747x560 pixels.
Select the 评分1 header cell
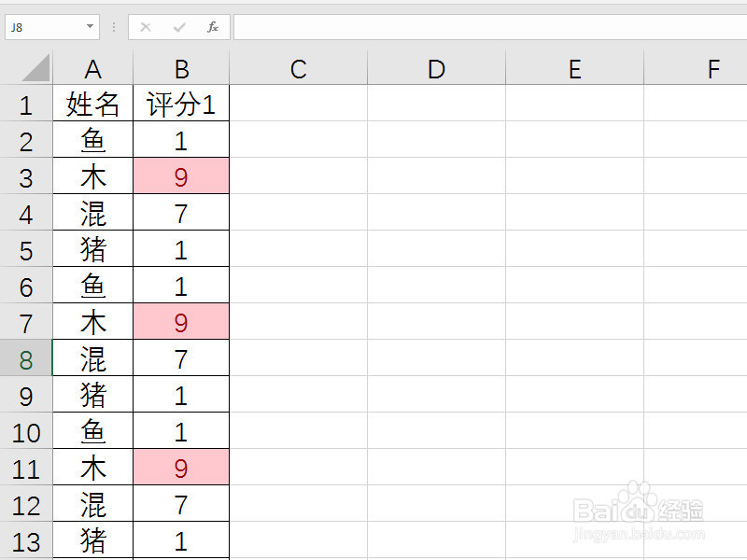(181, 104)
